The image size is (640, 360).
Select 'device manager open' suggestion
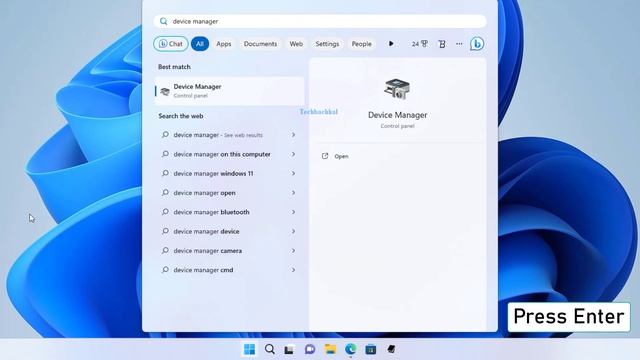tap(228, 193)
